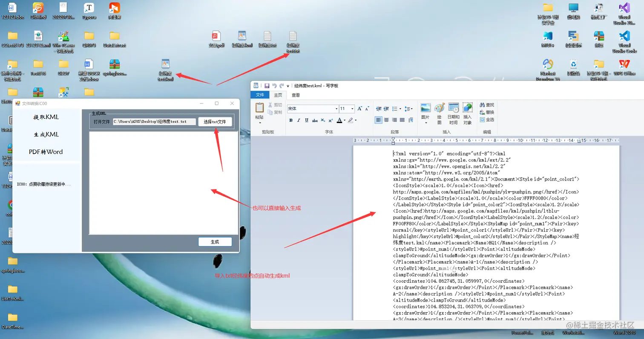Justify text in WordPad paragraph group
Screen dimensions: 644x339
[402, 121]
